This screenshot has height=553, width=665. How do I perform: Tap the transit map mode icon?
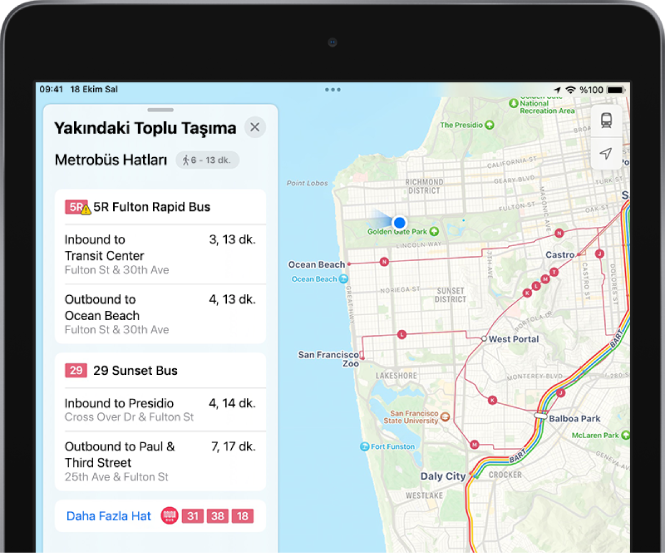point(606,120)
